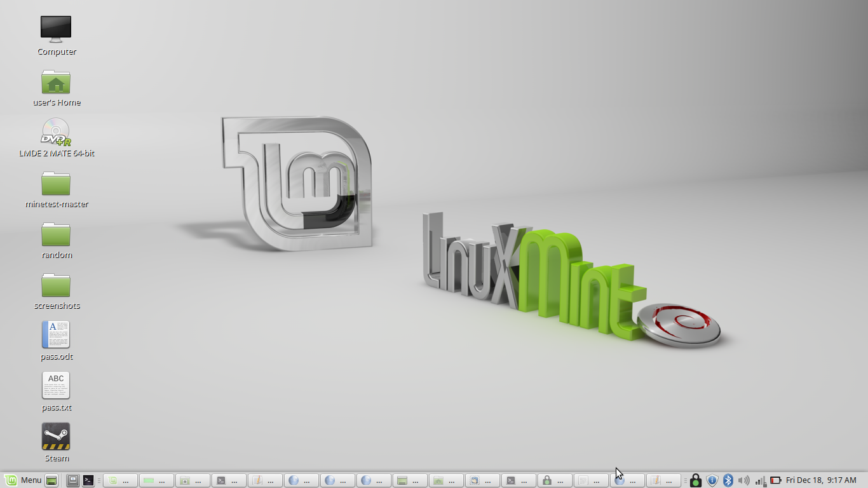Click the monitor-shaped launcher icon in the panel
This screenshot has width=868, height=488.
[x=73, y=480]
